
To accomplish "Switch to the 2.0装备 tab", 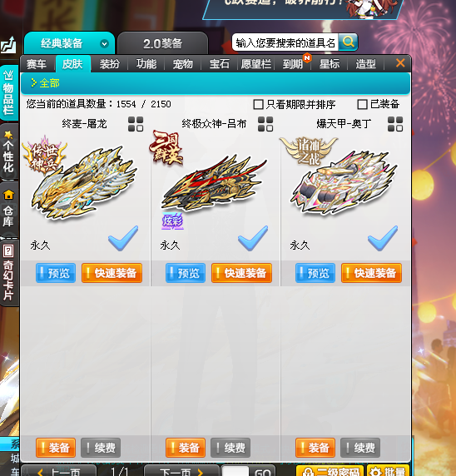I will click(163, 44).
